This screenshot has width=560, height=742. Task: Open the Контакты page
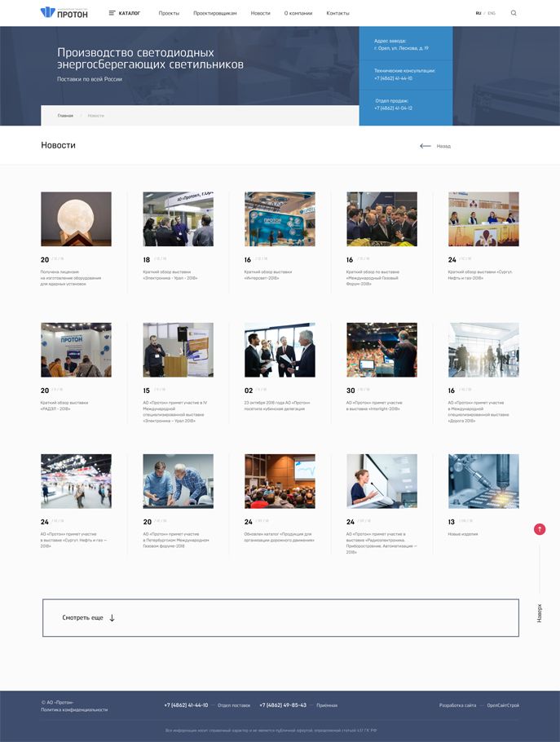(x=337, y=13)
